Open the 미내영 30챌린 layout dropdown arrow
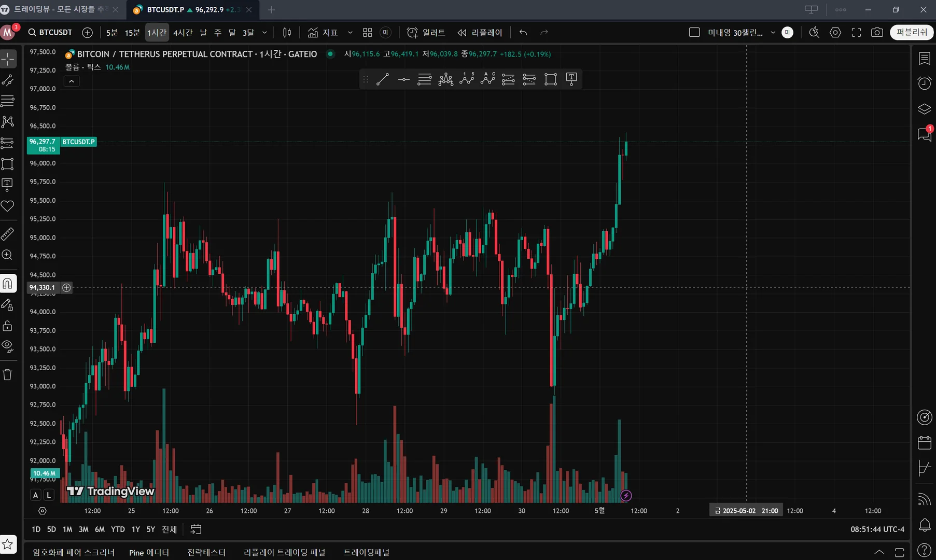Viewport: 936px width, 560px height. (773, 33)
